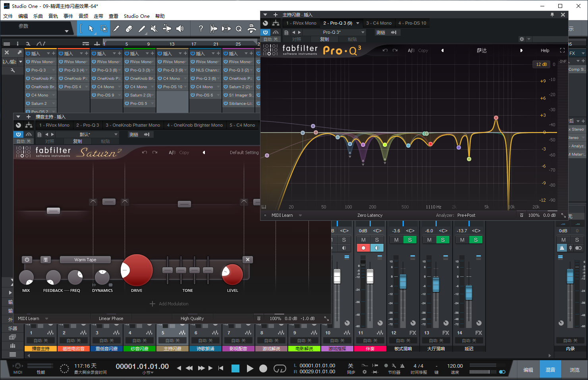Screen dimensions: 588x380
Task: Select the Mute tool in the toolbar
Action: 154,29
